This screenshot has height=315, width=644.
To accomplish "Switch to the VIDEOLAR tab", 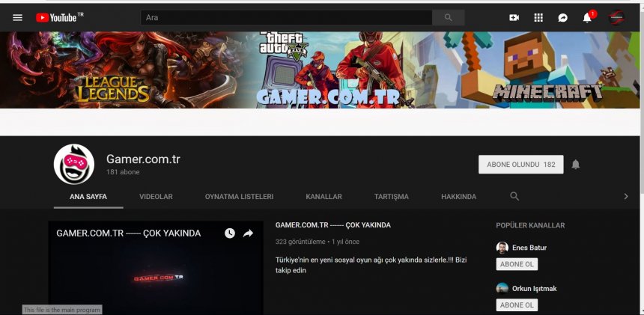I will [156, 197].
